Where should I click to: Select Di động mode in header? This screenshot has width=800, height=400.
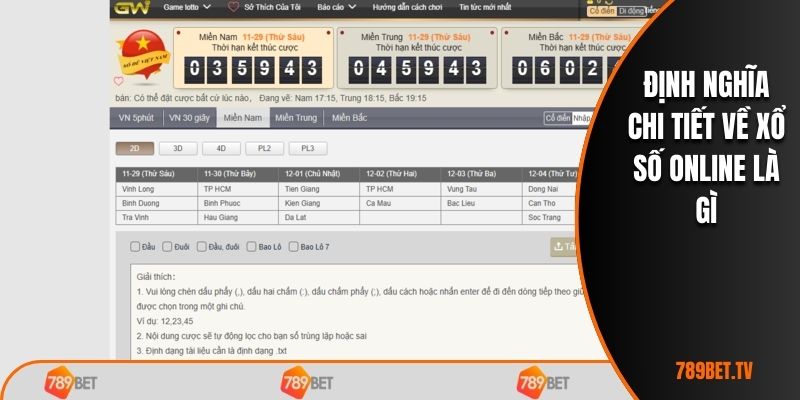click(x=631, y=11)
